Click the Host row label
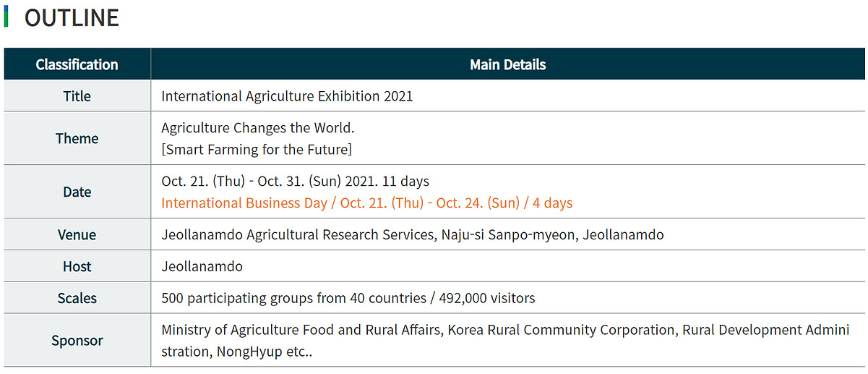This screenshot has width=868, height=374. [77, 266]
